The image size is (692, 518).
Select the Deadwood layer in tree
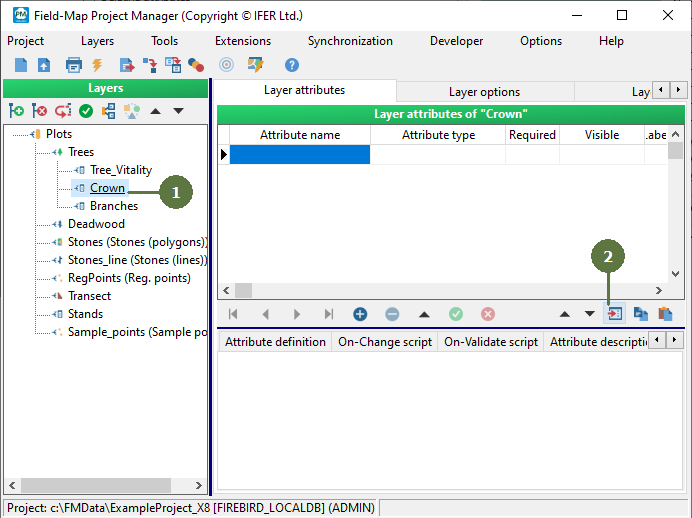tap(96, 224)
